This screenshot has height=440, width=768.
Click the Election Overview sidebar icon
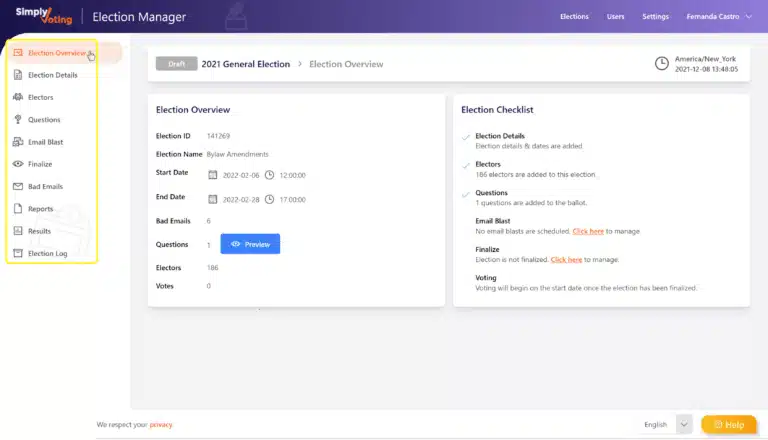click(x=18, y=53)
